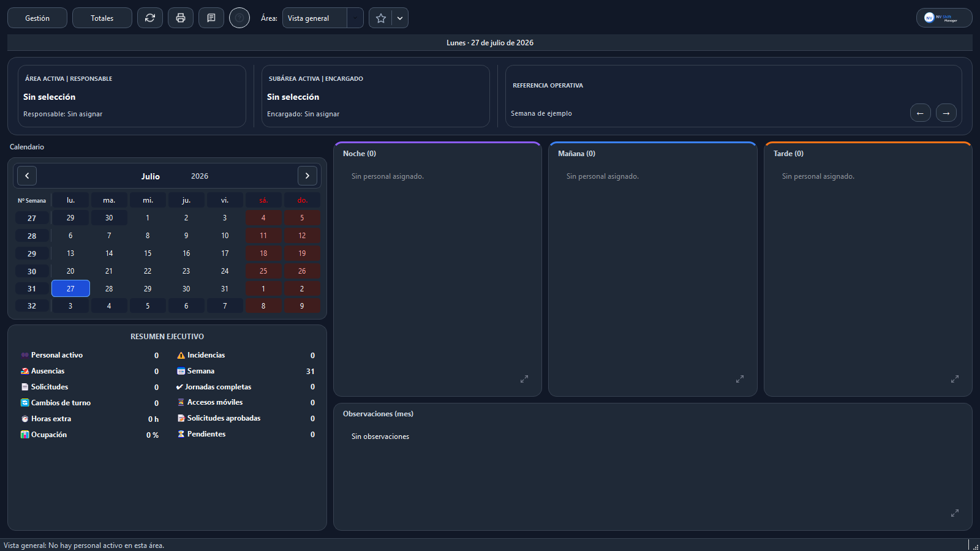This screenshot has width=980, height=551.
Task: Click the Pendientes hourglass icon
Action: [181, 434]
